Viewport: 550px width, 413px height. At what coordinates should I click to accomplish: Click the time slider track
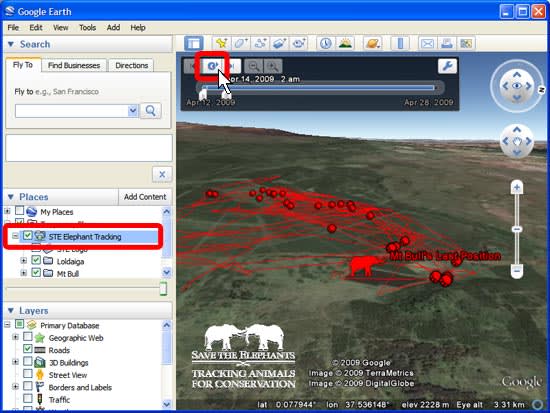coord(319,88)
